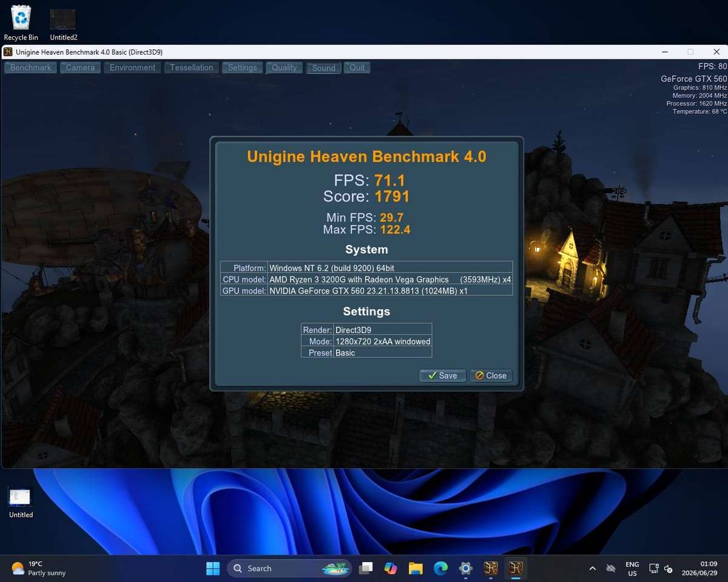Switch to the active Heaven taskbar icon
728x582 pixels.
516,569
